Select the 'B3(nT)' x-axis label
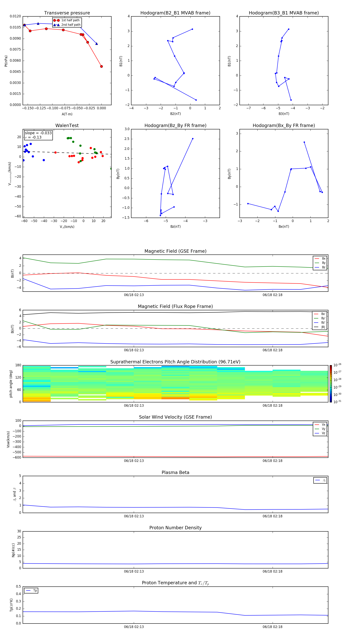The width and height of the screenshot is (351, 644). (284, 114)
